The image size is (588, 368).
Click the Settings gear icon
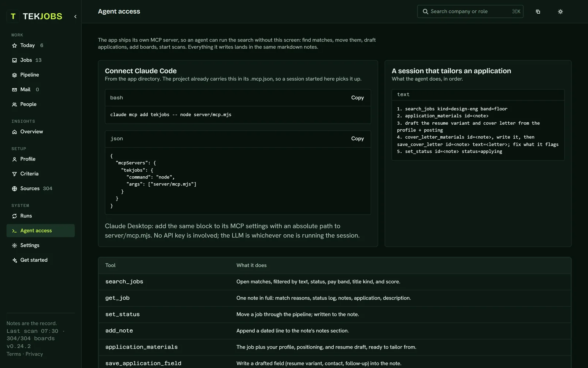pyautogui.click(x=14, y=245)
